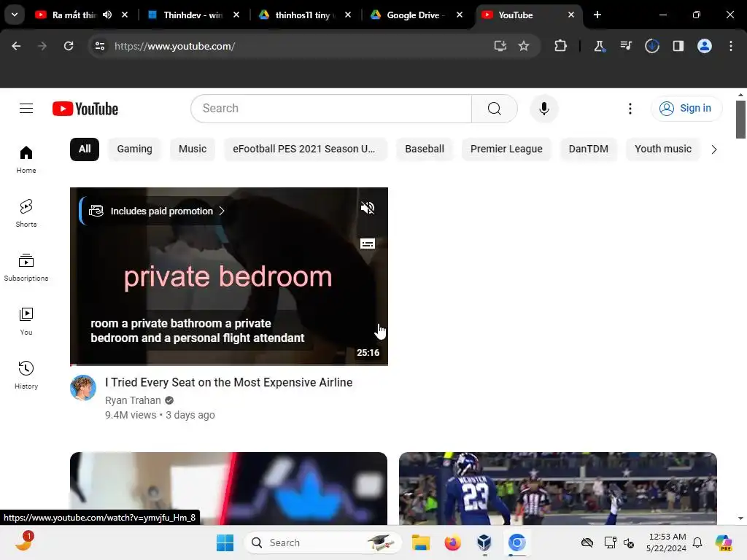Screen dimensions: 747x560
Task: Open video title I Tried Every Seat
Action: pyautogui.click(x=228, y=382)
